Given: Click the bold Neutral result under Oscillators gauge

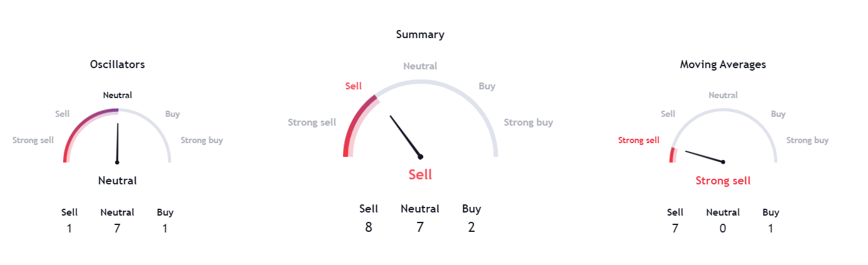Looking at the screenshot, I should [x=117, y=181].
